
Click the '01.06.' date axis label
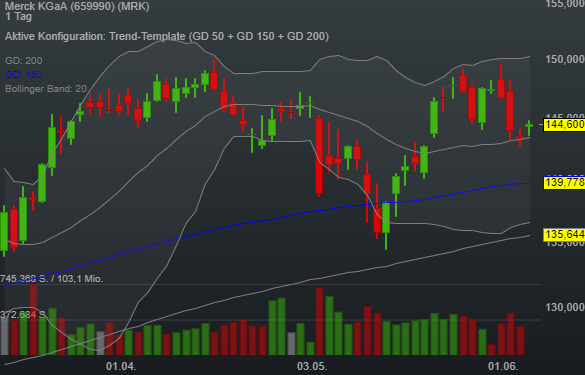point(503,366)
